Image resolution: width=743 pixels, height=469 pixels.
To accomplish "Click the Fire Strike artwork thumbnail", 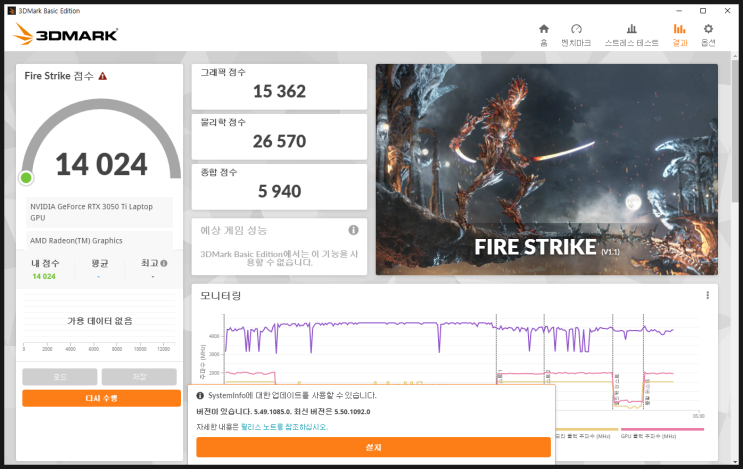I will 547,170.
